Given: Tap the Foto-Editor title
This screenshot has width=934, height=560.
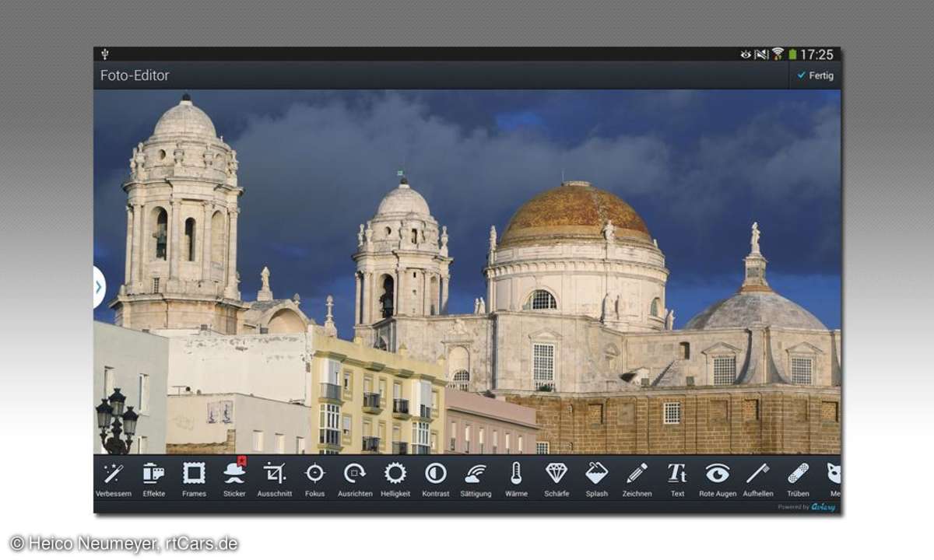Looking at the screenshot, I should click(135, 75).
